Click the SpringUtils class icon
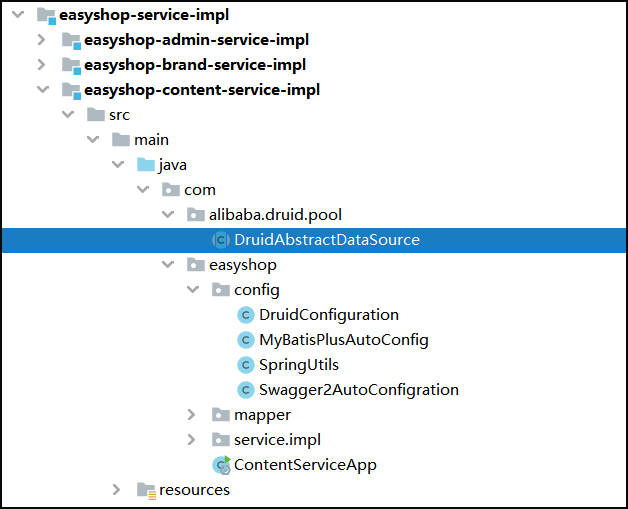This screenshot has height=509, width=628. click(246, 365)
